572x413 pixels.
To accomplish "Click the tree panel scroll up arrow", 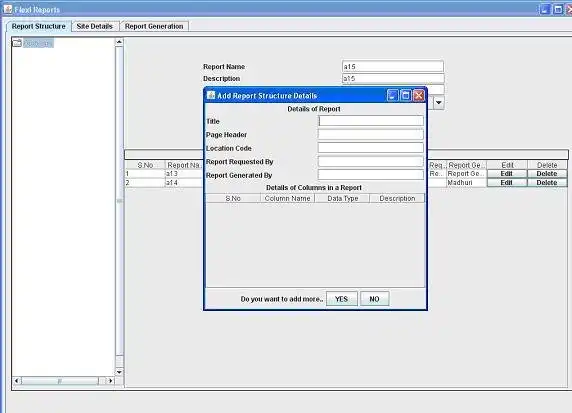I will click(x=119, y=42).
